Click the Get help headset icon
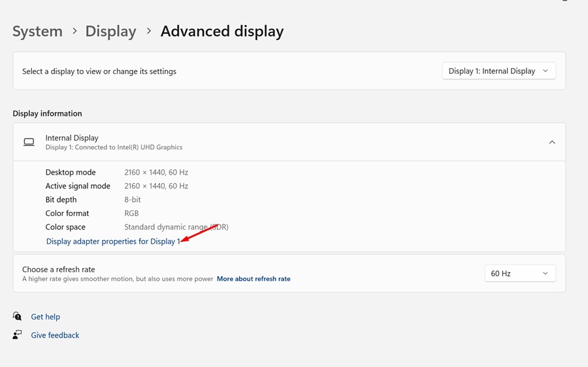The height and width of the screenshot is (367, 588). [18, 317]
